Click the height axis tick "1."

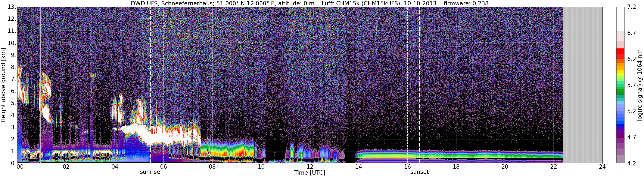[13, 151]
